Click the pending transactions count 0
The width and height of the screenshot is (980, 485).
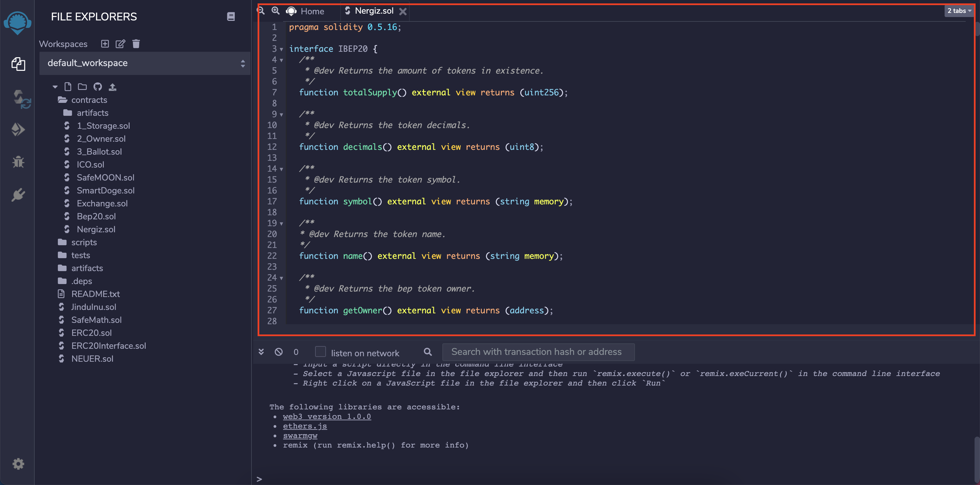(x=296, y=352)
